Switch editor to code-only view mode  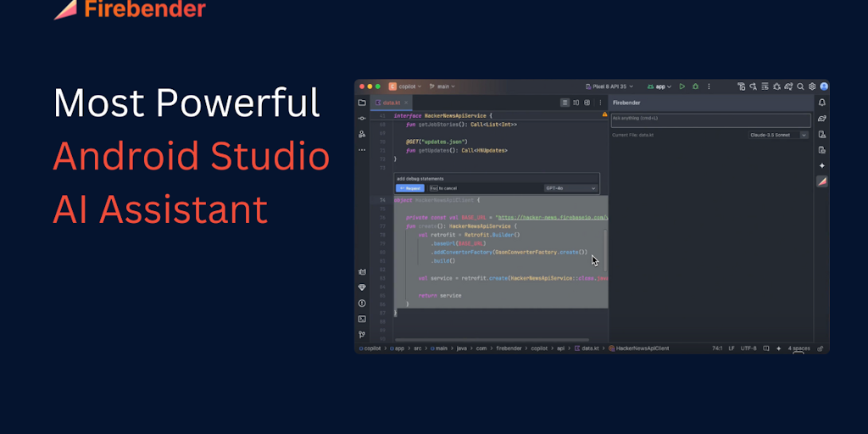point(565,103)
